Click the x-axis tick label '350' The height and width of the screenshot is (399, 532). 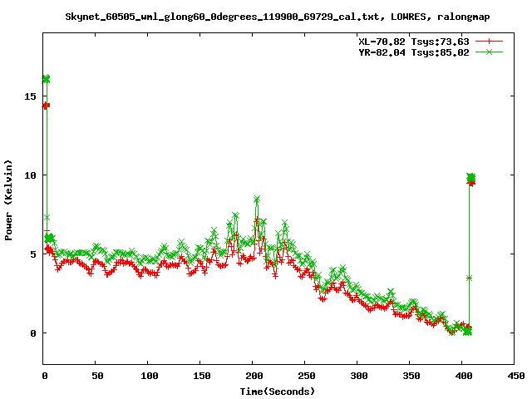click(411, 376)
